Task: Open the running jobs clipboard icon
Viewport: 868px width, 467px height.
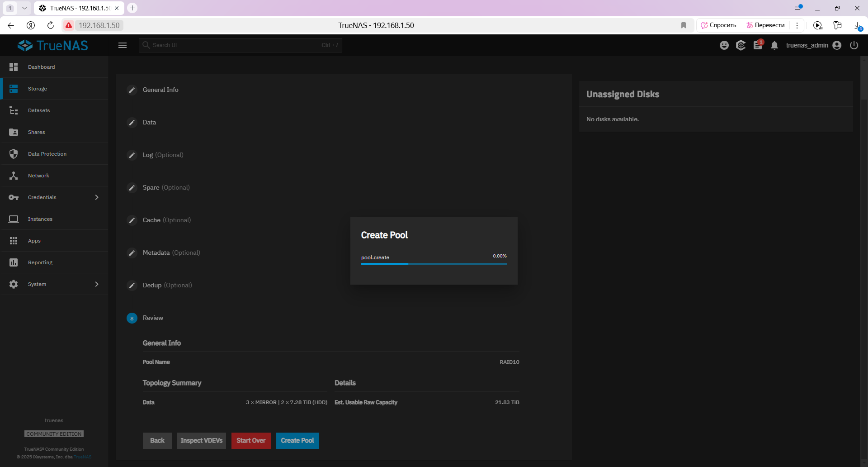Action: click(x=758, y=45)
